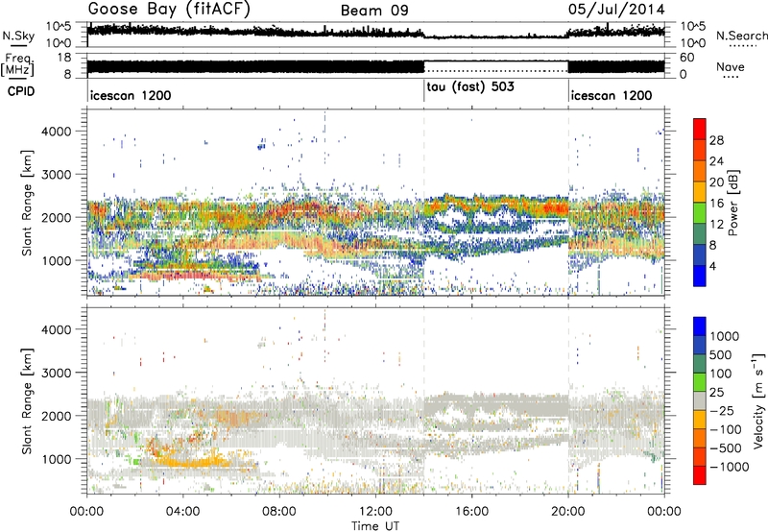Click the '08:00' time axis label
Image resolution: width=768 pixels, height=532 pixels.
(x=279, y=512)
